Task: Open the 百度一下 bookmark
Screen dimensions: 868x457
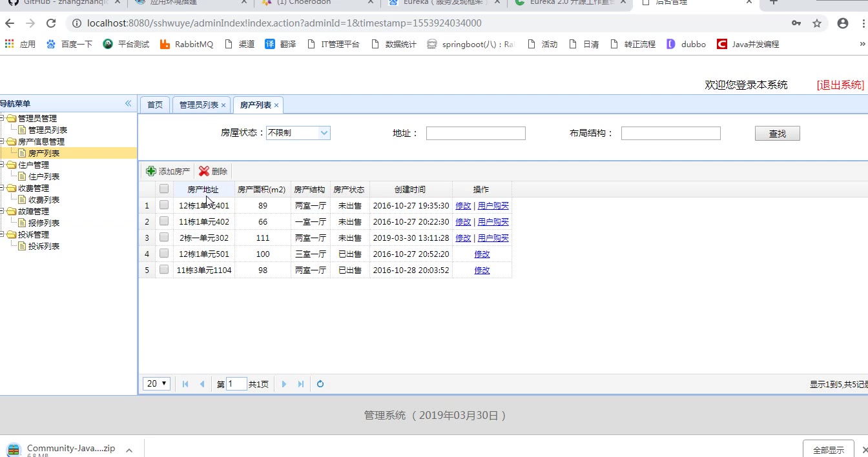Action: (x=69, y=45)
